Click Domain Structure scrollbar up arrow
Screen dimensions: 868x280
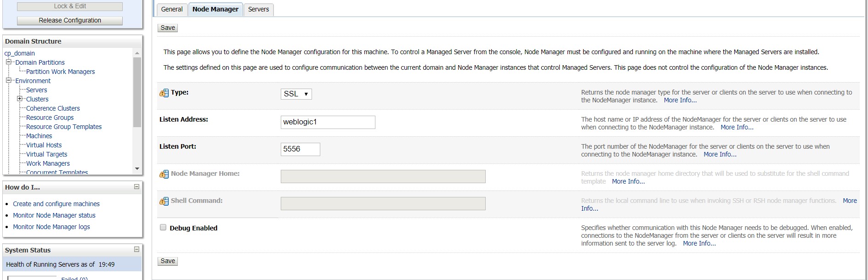click(x=137, y=53)
